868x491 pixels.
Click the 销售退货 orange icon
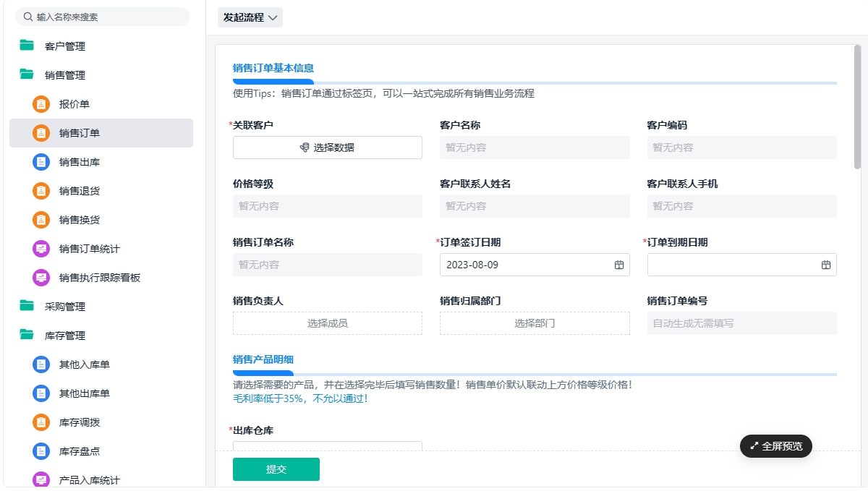[x=41, y=191]
